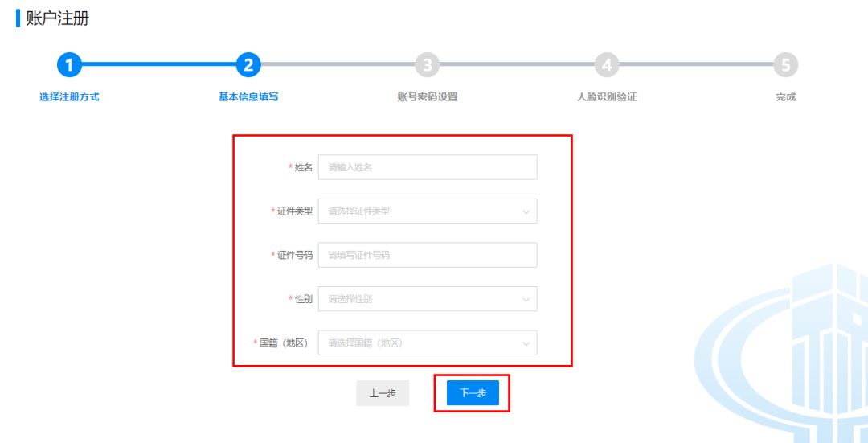Select the 人脸识别验证 step label
This screenshot has height=443, width=868.
coord(607,97)
